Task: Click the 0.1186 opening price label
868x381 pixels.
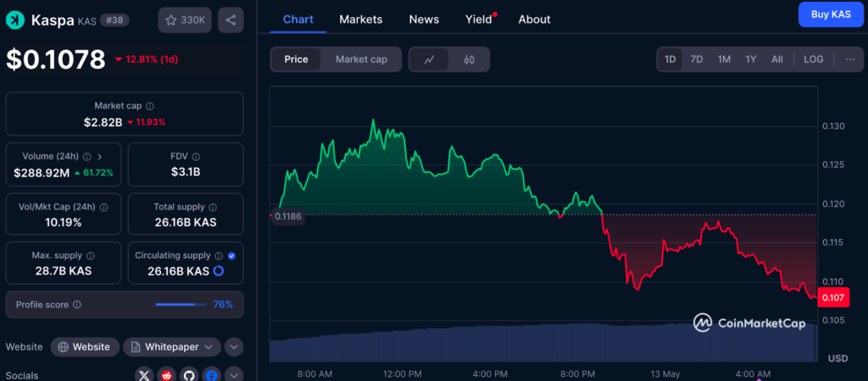Action: pyautogui.click(x=287, y=216)
